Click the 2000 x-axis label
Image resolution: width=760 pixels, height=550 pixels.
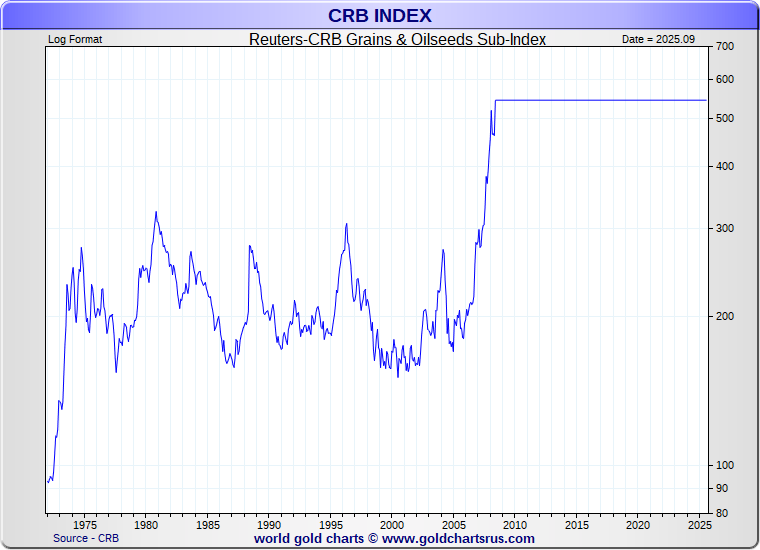[392, 525]
